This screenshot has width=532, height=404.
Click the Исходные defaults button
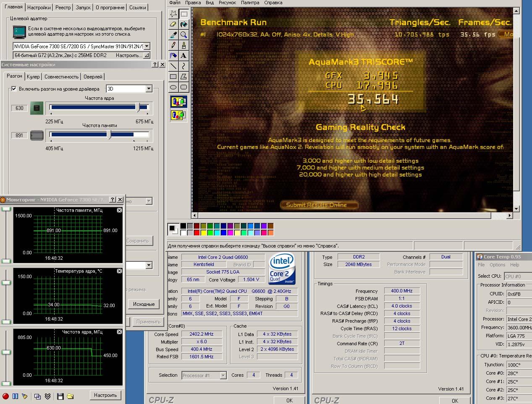144,304
